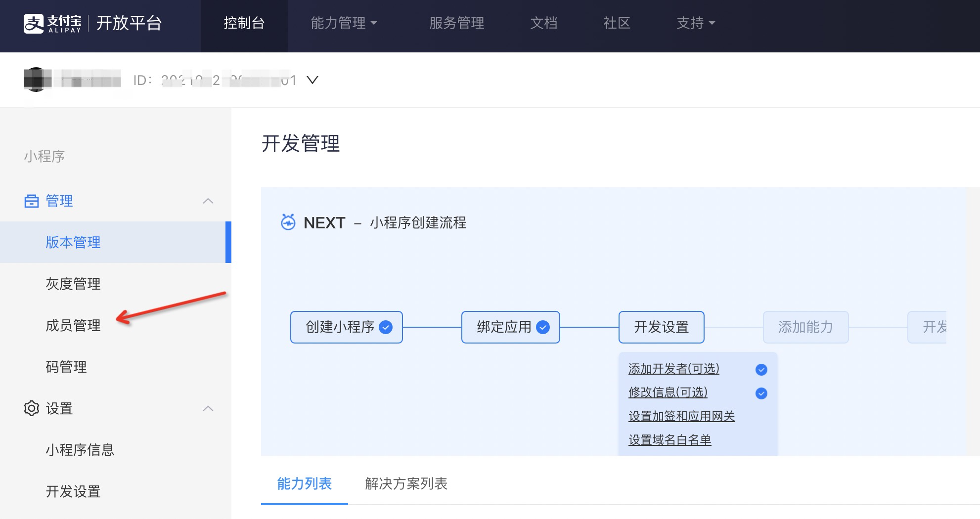Open the 设置加签和应用网关 link
This screenshot has width=980, height=519.
(x=681, y=416)
